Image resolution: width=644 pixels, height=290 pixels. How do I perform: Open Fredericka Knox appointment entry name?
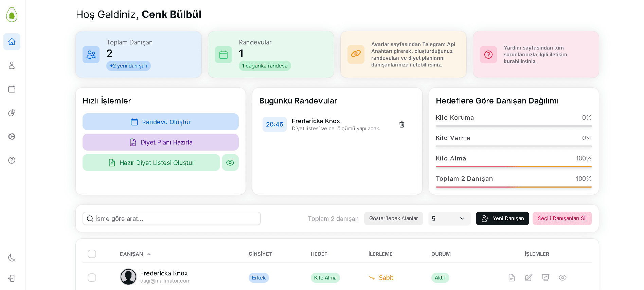(x=316, y=121)
